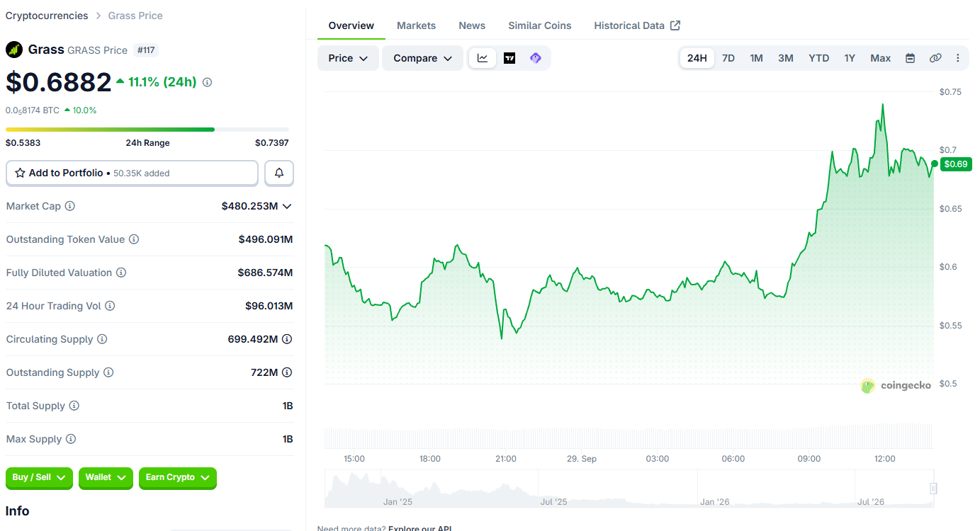Click the 24h Range progress bar
980x531 pixels.
[147, 130]
